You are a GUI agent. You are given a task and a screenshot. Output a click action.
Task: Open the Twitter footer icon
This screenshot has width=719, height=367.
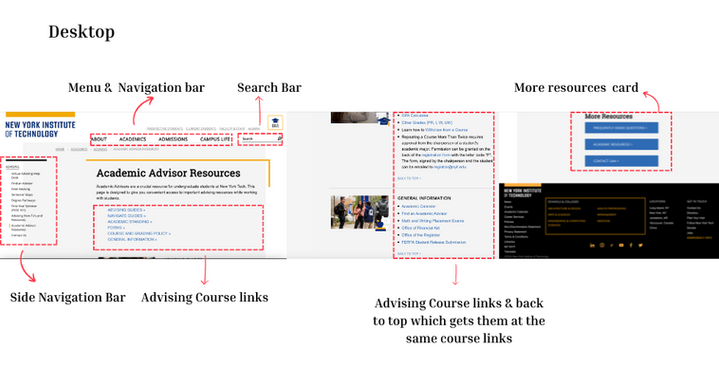[640, 245]
